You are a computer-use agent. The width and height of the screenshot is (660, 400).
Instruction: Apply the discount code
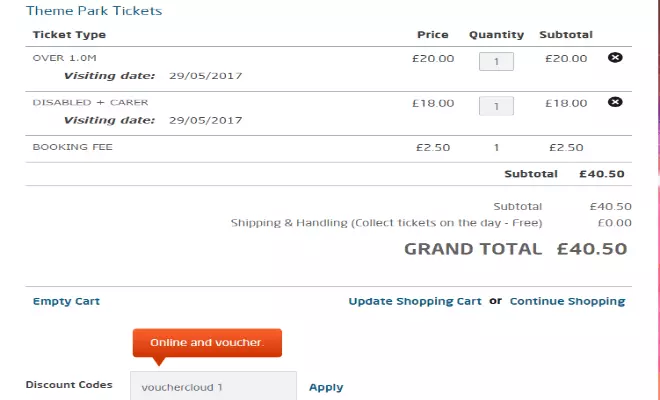click(x=326, y=387)
